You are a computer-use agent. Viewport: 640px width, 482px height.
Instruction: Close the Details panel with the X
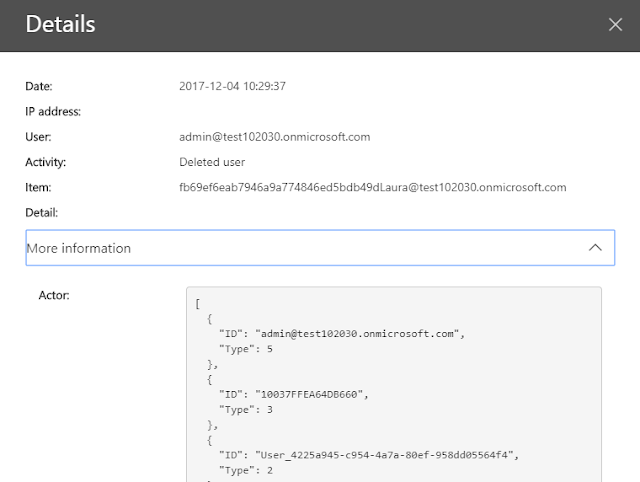coord(615,25)
